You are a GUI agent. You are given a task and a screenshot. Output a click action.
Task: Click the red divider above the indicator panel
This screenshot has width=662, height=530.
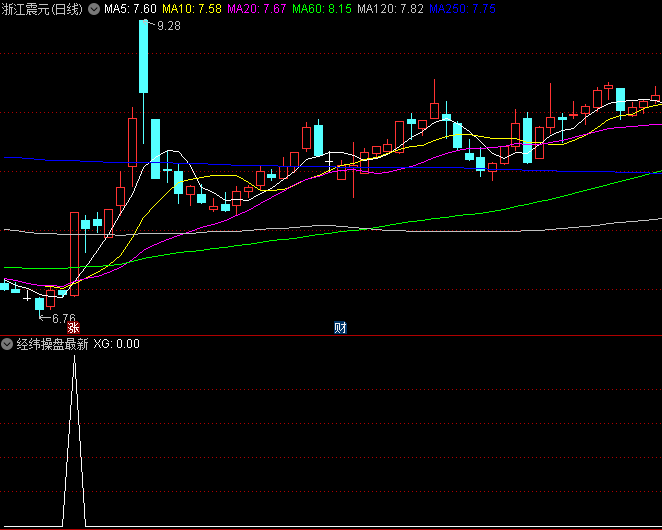pos(330,335)
